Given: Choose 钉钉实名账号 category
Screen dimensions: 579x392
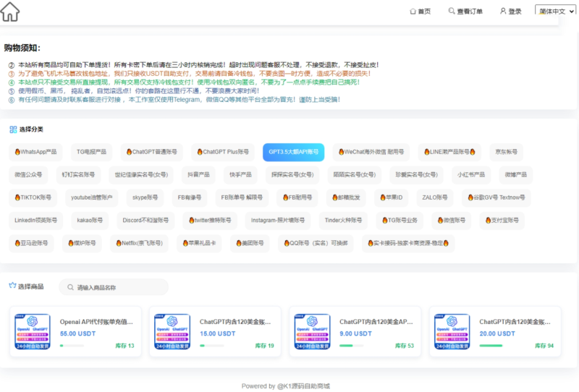Looking at the screenshot, I should 78,175.
